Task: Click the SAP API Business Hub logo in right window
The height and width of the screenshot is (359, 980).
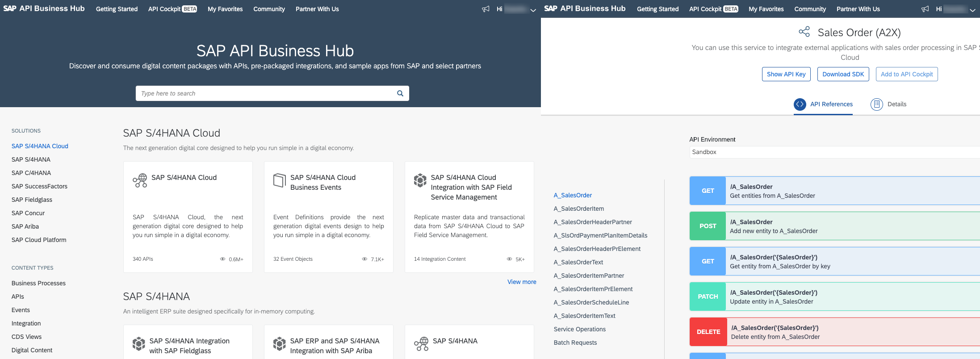Action: pos(585,8)
